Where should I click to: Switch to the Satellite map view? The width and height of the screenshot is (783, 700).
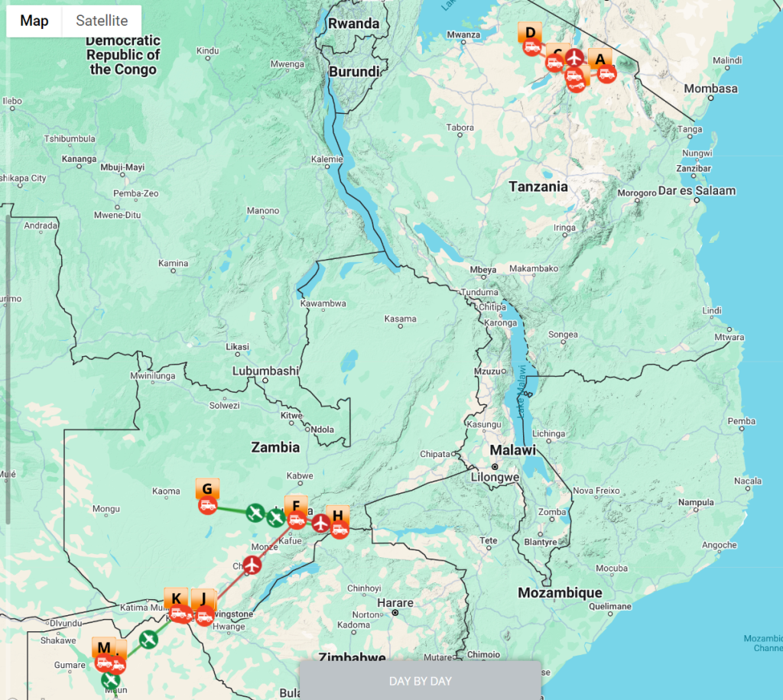pos(102,21)
